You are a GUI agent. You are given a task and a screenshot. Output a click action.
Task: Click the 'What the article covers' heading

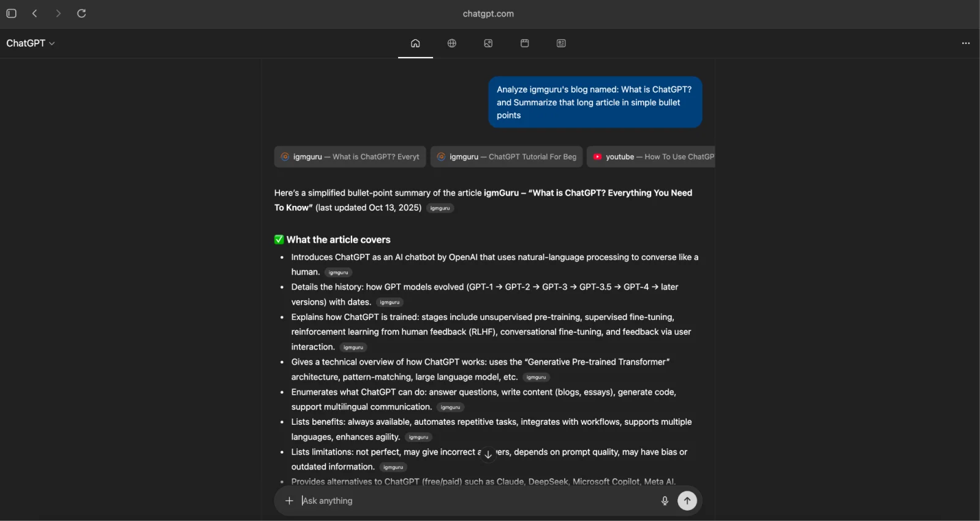click(x=338, y=240)
